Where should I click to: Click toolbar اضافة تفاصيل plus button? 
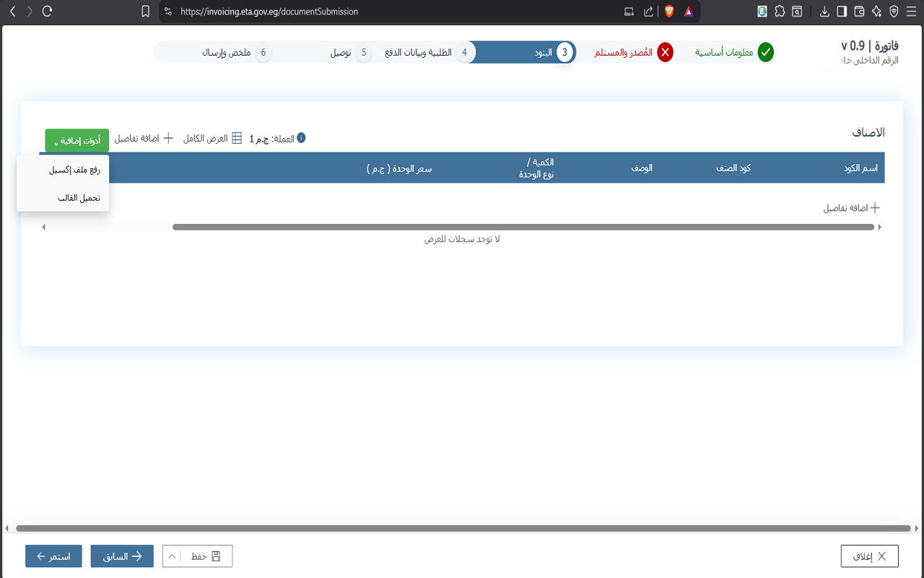(x=144, y=138)
